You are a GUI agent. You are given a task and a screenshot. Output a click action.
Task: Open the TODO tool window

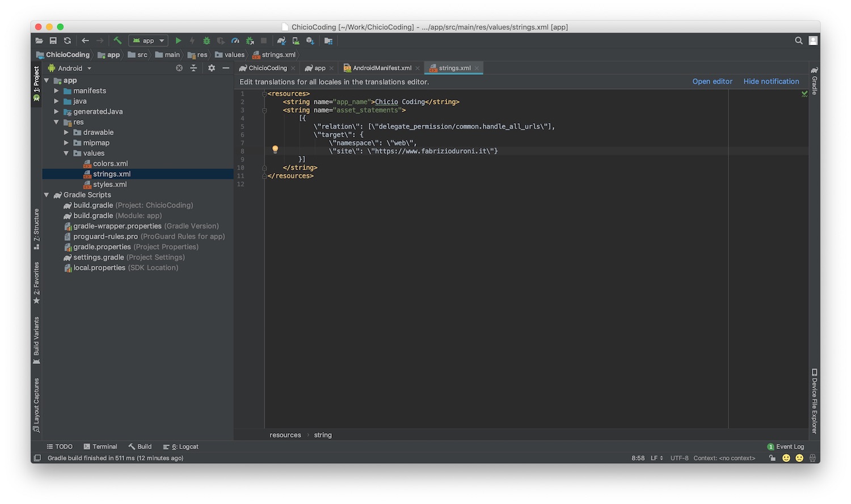(x=60, y=447)
